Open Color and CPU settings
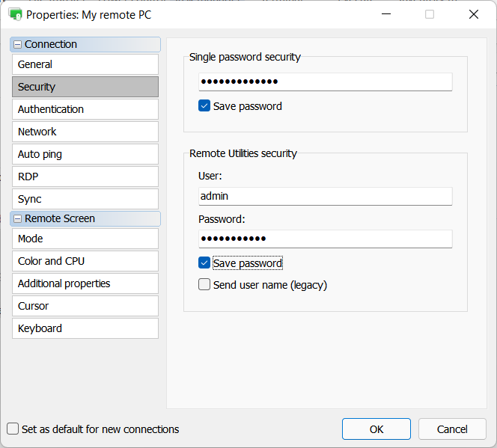 click(x=85, y=261)
